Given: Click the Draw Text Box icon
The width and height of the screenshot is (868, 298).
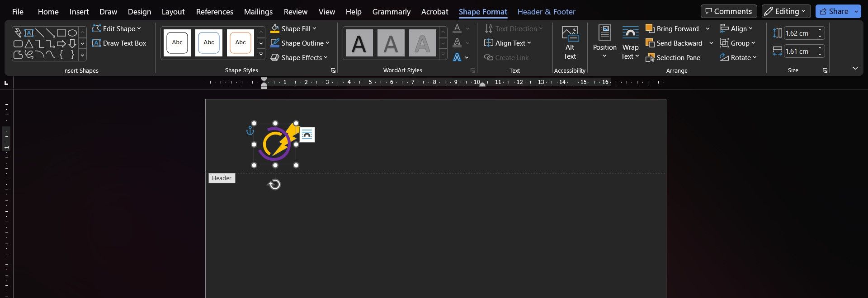Looking at the screenshot, I should tap(96, 43).
